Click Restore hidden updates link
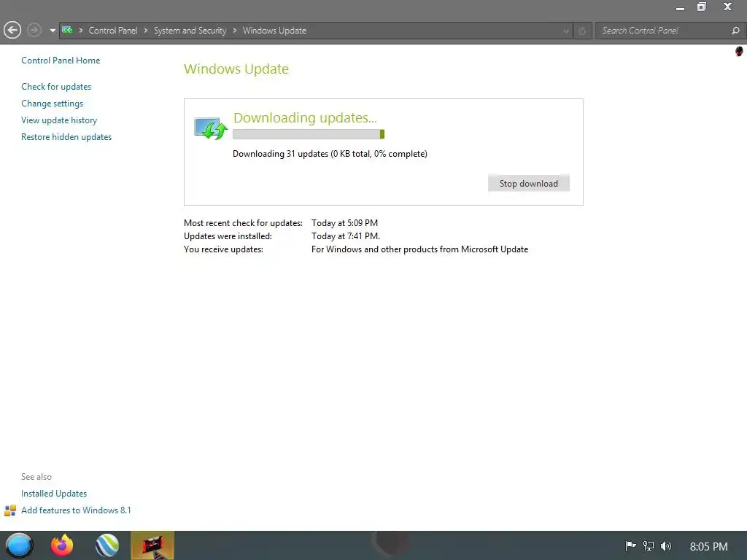 pos(66,136)
